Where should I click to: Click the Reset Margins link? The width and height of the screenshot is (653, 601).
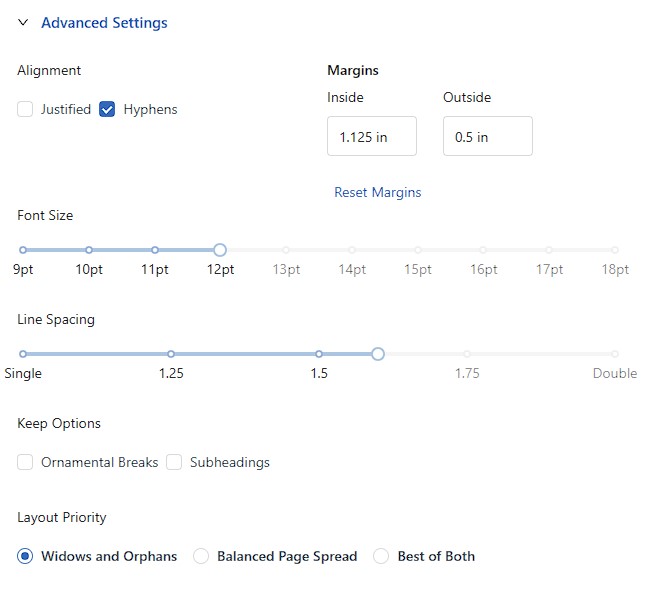click(x=377, y=192)
